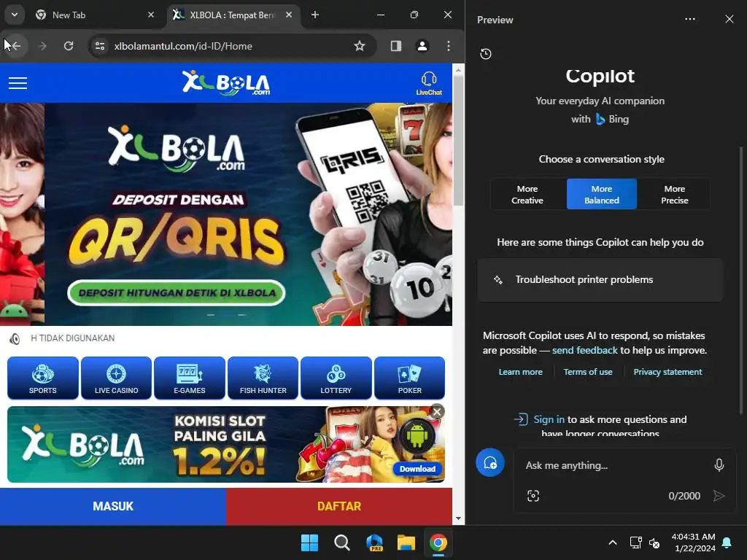Click the MASUK login button

[113, 506]
